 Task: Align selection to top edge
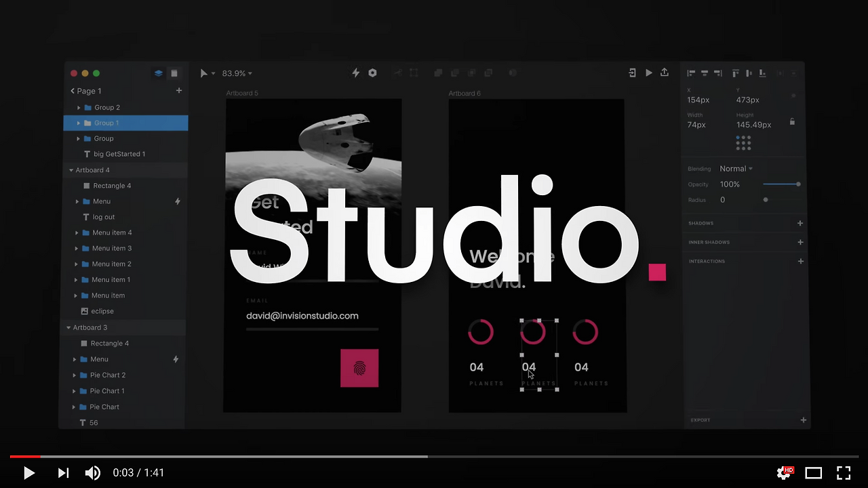click(x=736, y=73)
